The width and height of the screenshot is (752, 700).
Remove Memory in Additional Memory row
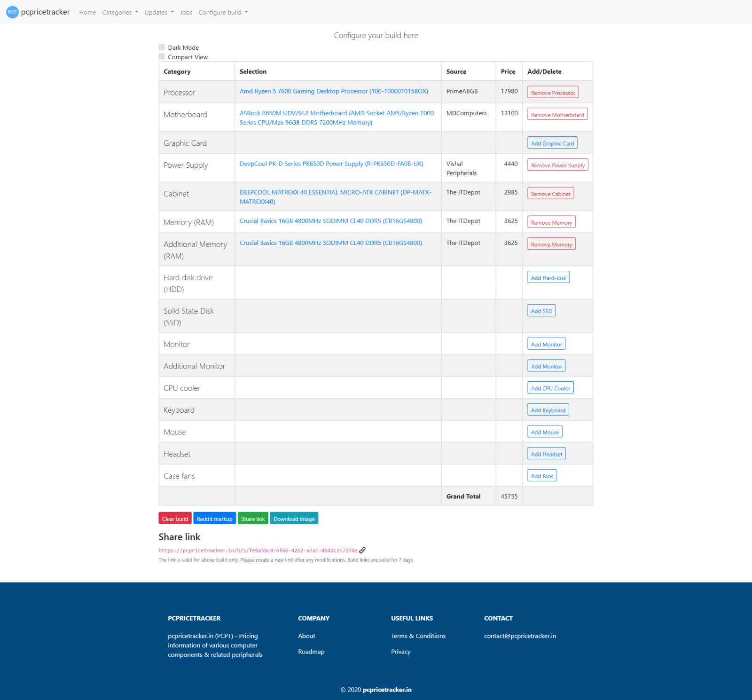(551, 244)
